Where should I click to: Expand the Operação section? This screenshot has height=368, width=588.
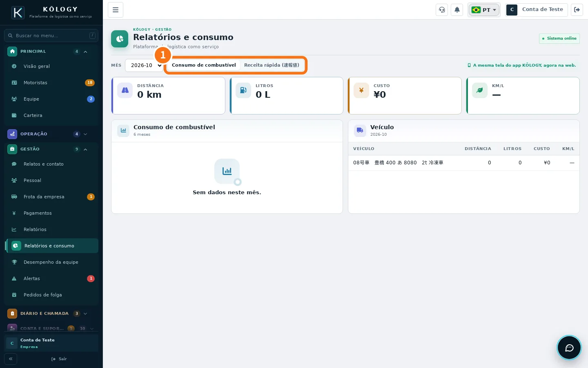51,134
